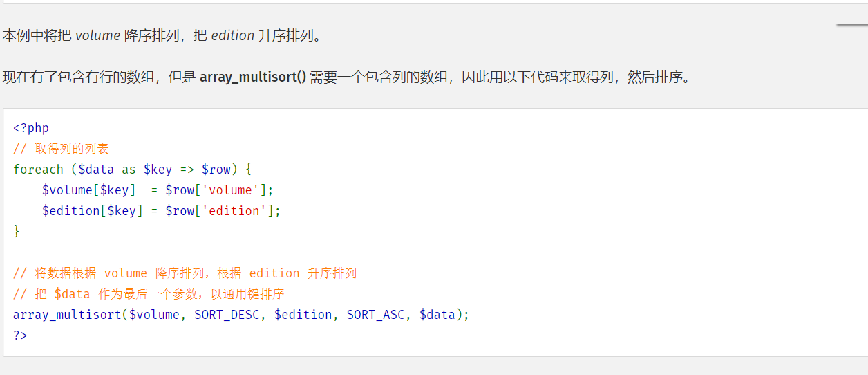Click the comment 取得列的列表
The height and width of the screenshot is (375, 868).
(x=61, y=149)
